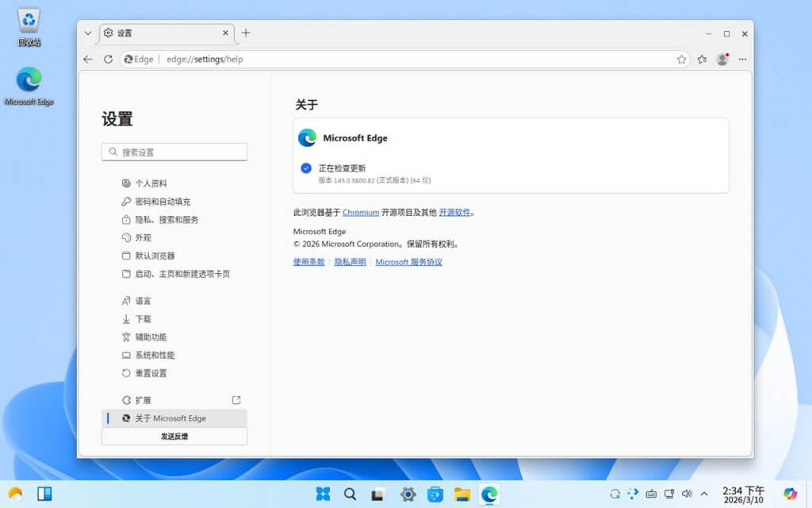
Task: Open the 隐私声明 link
Action: click(350, 262)
